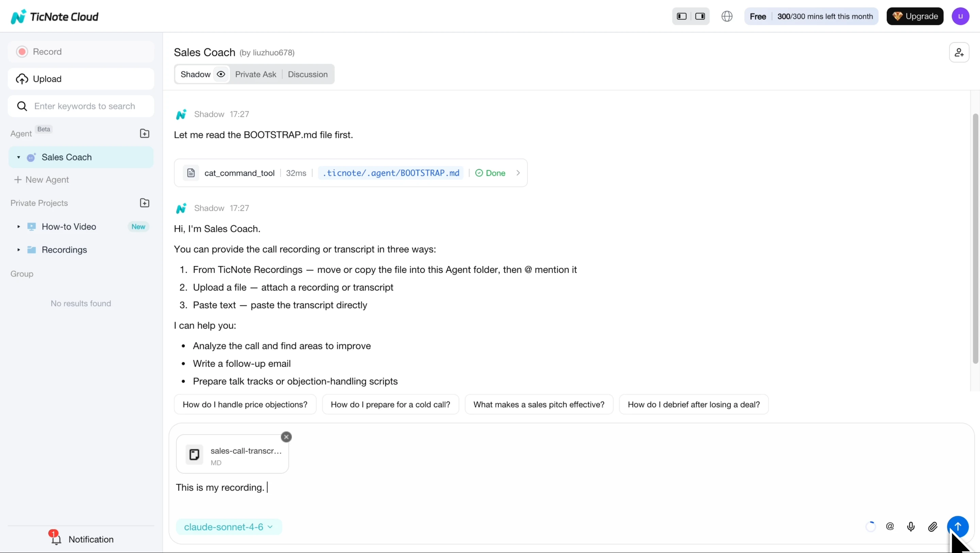This screenshot has width=980, height=553.
Task: Click the Shadow avatar beside "Hi, I'm Sales Coach"
Action: [x=181, y=208]
